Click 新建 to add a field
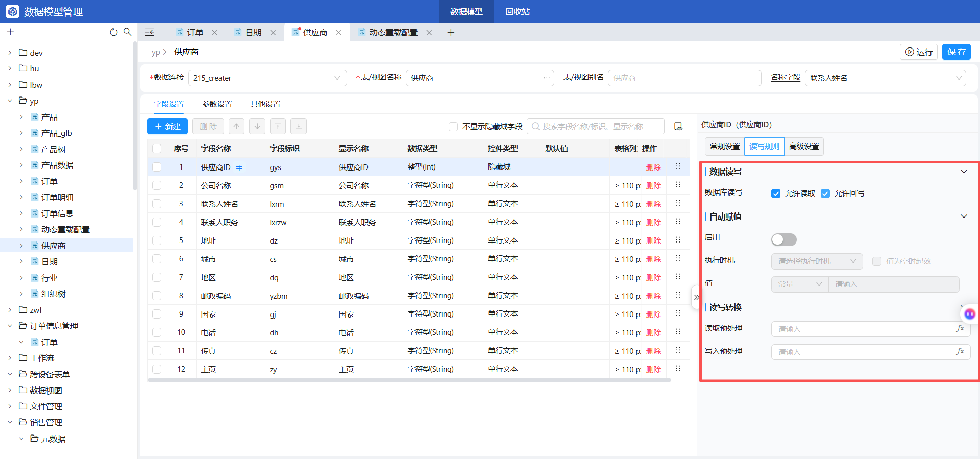 coord(167,126)
